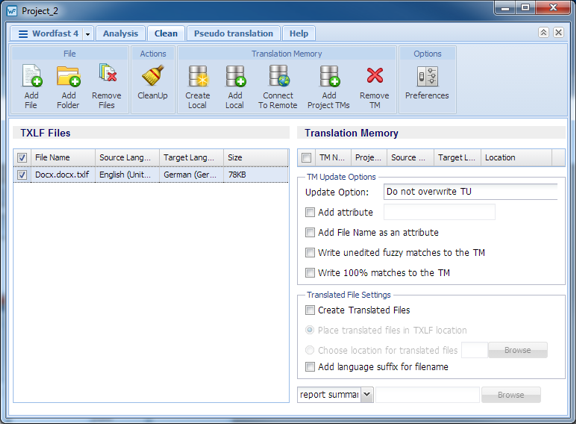Select the Docx.docx.txlf file name cell
Screen dimensions: 576x424
point(63,175)
